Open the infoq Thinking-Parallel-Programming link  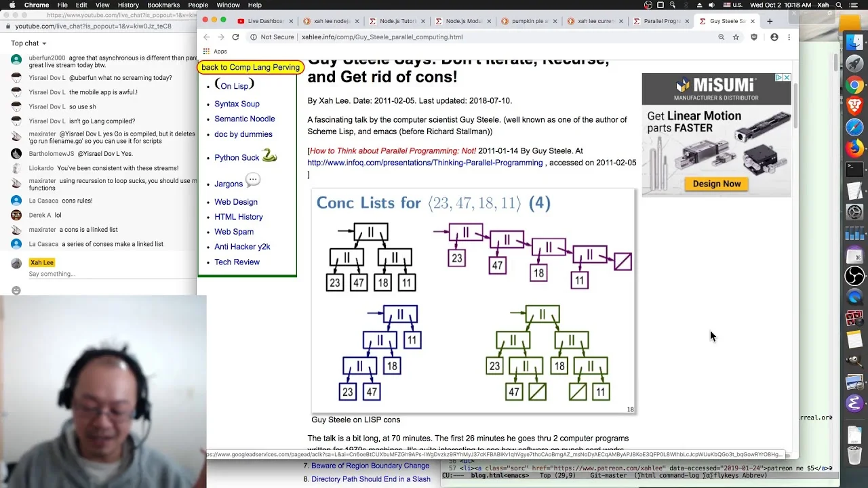tap(425, 163)
